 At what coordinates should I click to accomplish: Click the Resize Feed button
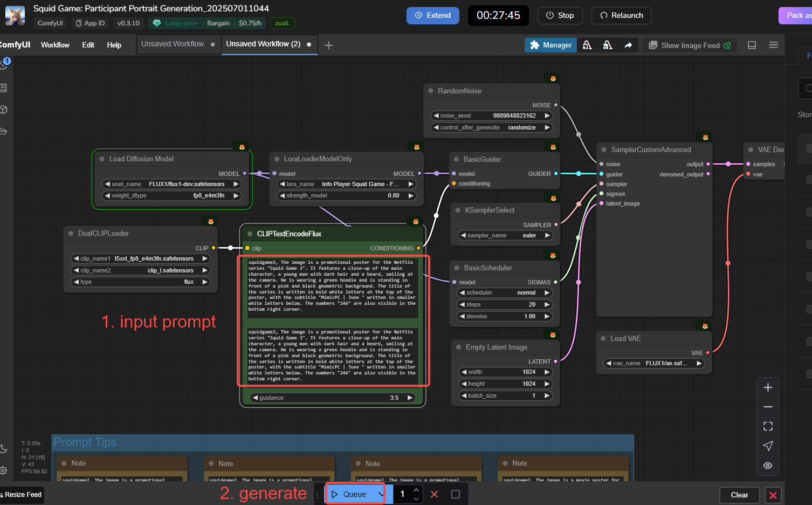point(22,495)
